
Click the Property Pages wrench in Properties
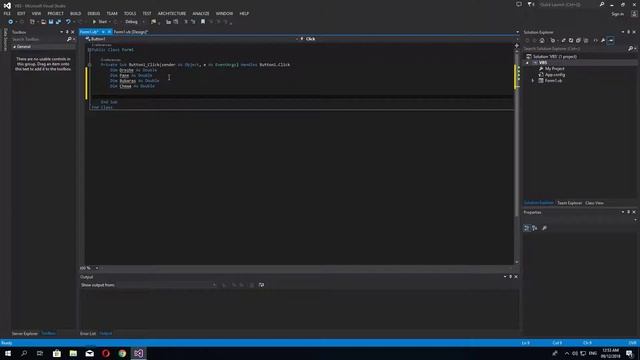click(x=544, y=228)
